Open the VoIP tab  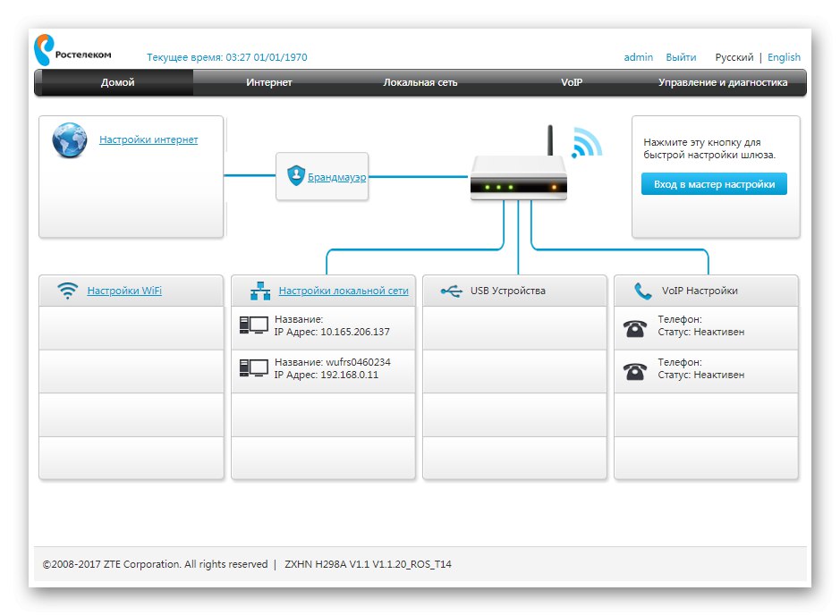pyautogui.click(x=572, y=82)
